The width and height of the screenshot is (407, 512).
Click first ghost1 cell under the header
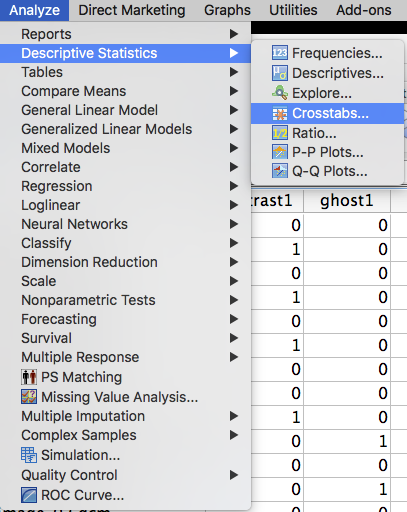click(347, 225)
